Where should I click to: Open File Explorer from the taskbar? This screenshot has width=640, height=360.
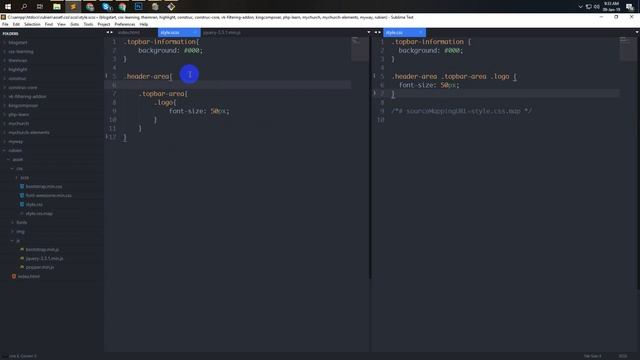coord(57,7)
